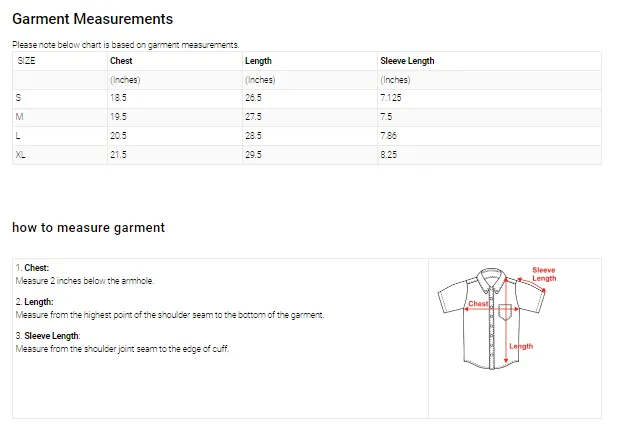Click the Chest column header
The height and width of the screenshot is (443, 636).
pos(121,61)
